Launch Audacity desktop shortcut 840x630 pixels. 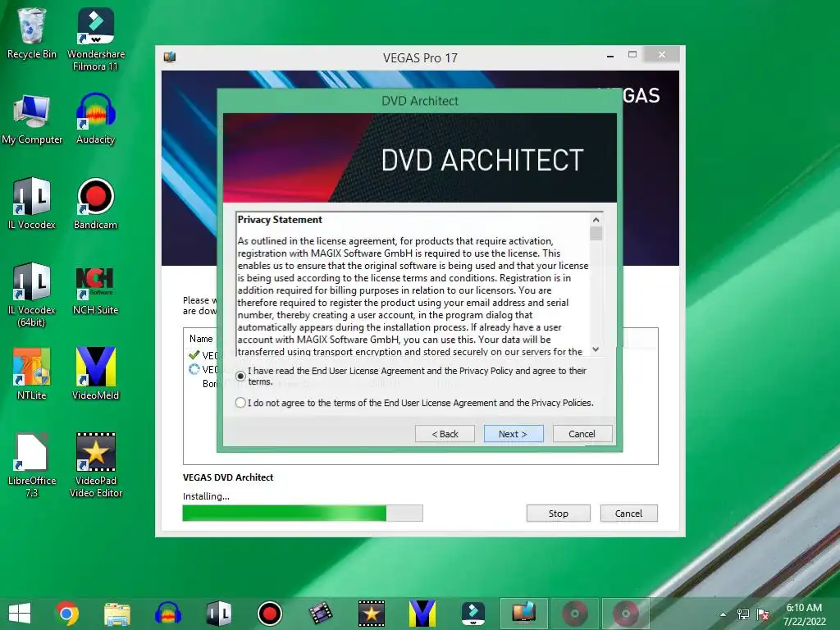(95, 119)
